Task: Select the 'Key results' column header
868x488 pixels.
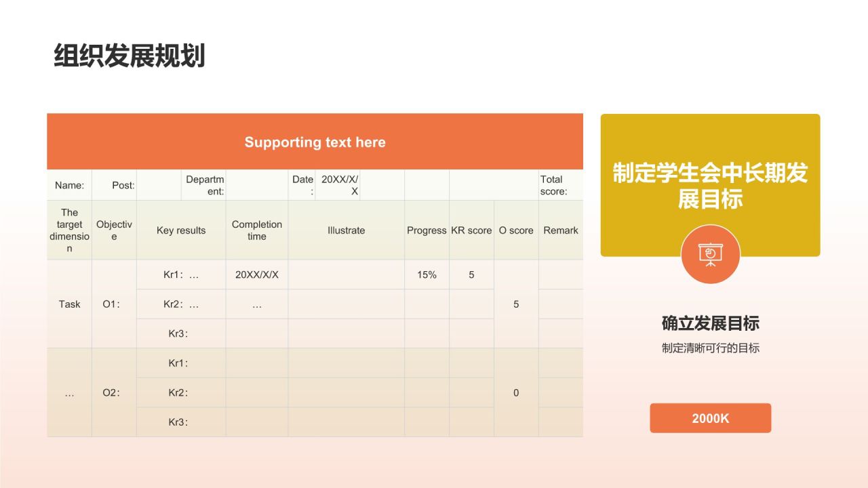Action: point(181,230)
